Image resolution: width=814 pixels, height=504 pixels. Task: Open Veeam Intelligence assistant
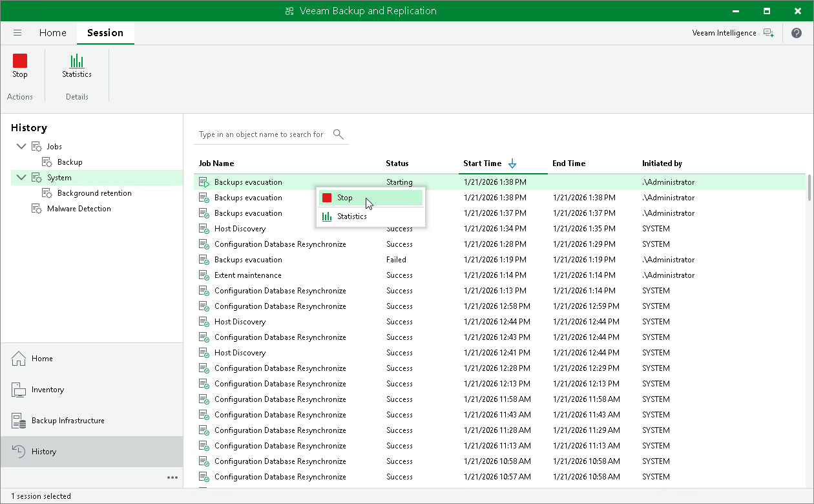click(768, 33)
